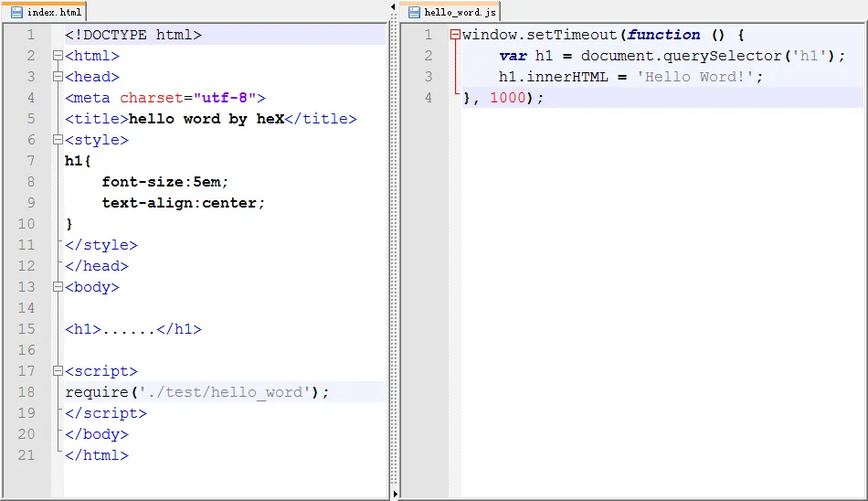Click the save icon on index.html tab

16,13
